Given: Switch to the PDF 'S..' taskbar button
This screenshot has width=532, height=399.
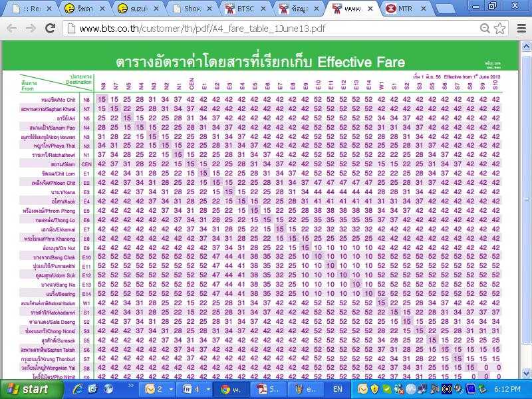Looking at the screenshot, I should (x=268, y=389).
